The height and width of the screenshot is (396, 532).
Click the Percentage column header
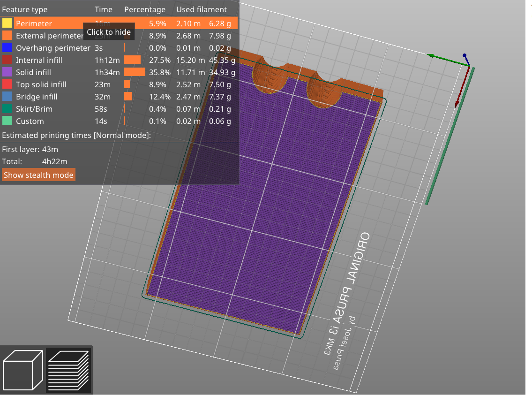(x=145, y=9)
